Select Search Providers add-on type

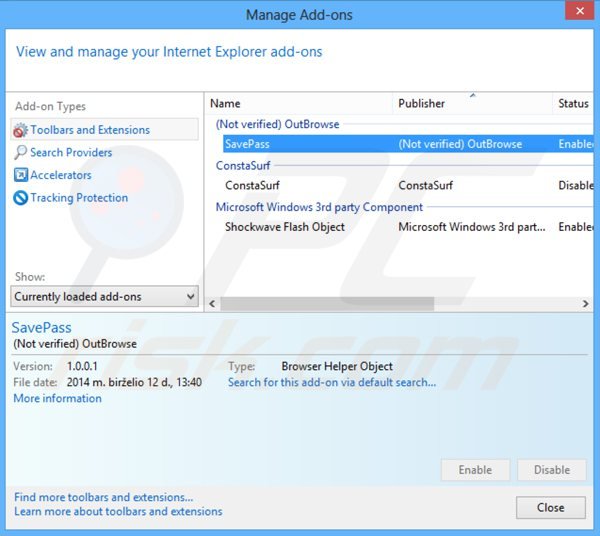(71, 153)
